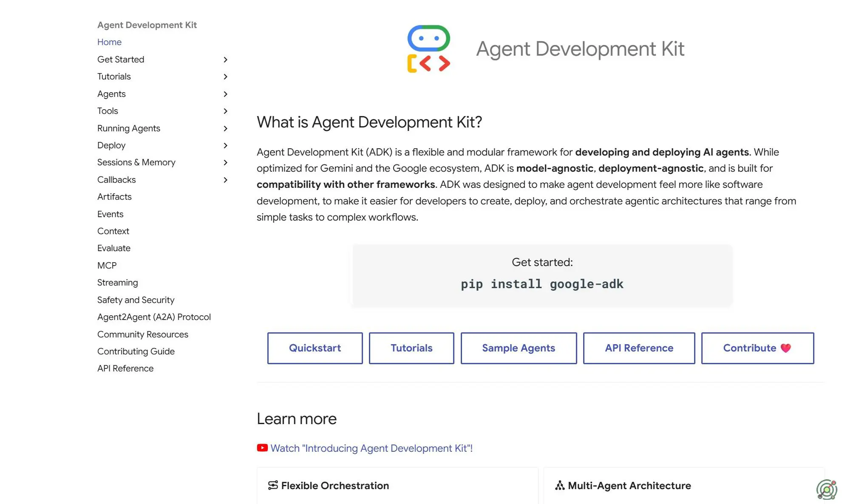Click the Tools sidebar label
This screenshot has width=842, height=504.
point(108,111)
